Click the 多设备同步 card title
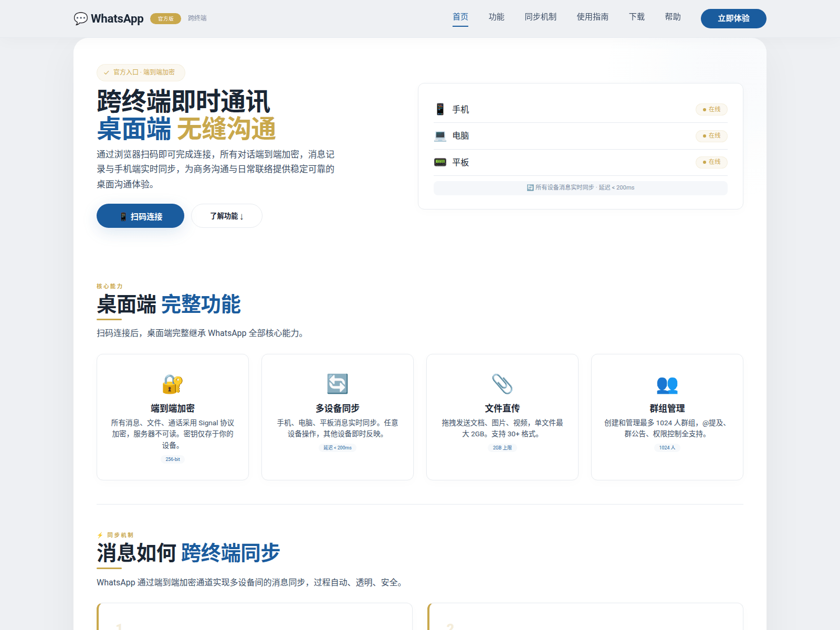The height and width of the screenshot is (630, 840). (x=338, y=408)
